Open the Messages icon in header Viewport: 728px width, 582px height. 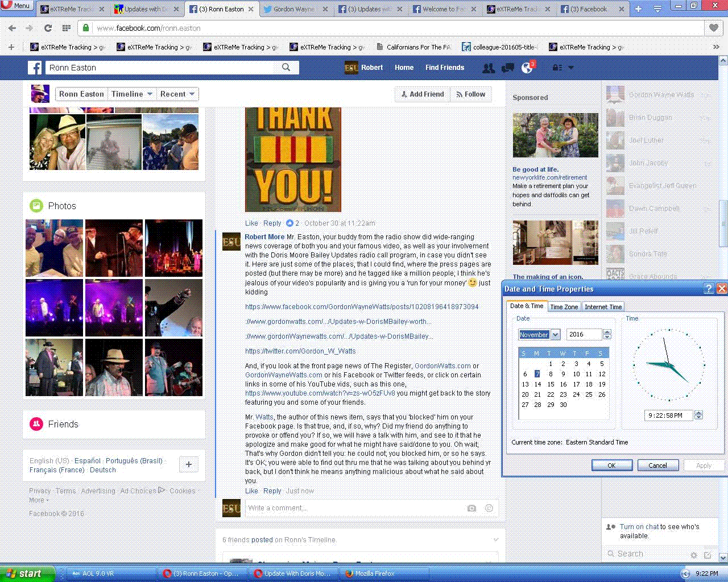coord(508,68)
